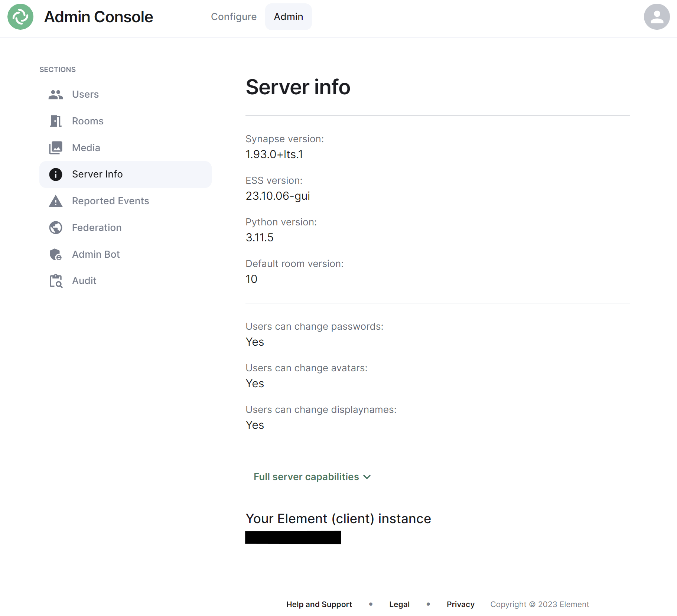Click the Element logo icon
677x616 pixels.
click(20, 17)
